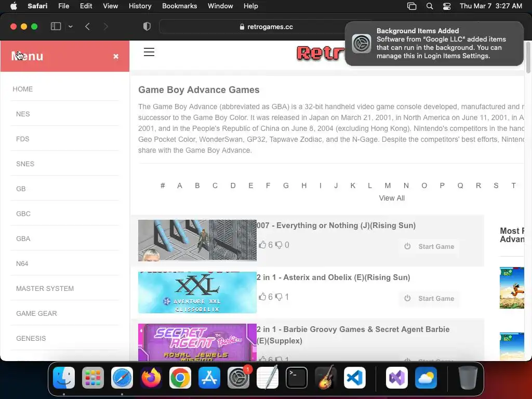Go to GBC in the side menu
This screenshot has width=532, height=399.
[x=23, y=214]
